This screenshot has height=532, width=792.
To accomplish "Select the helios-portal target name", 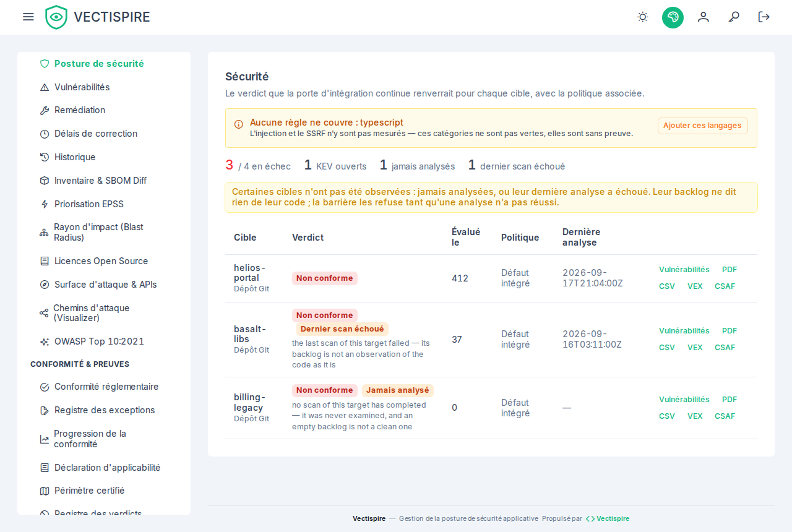I will point(249,273).
